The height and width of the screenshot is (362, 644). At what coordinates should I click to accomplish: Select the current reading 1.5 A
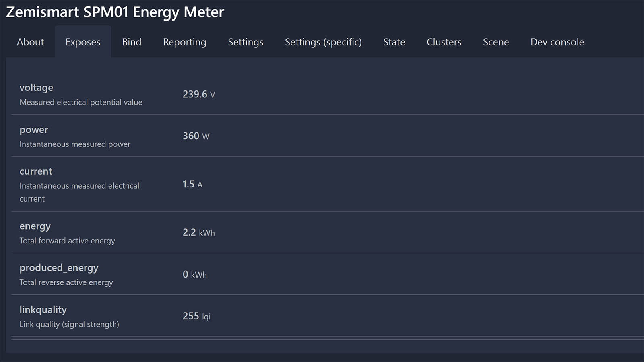tap(192, 184)
